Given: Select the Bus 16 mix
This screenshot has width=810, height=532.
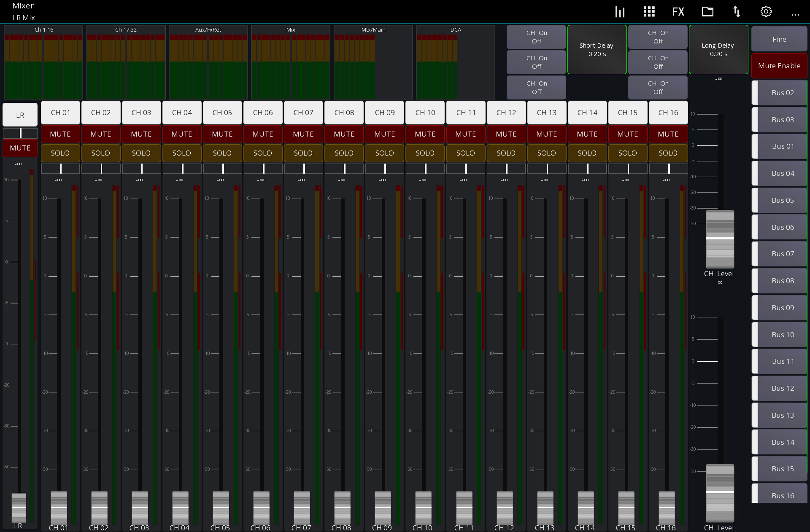Looking at the screenshot, I should [779, 494].
